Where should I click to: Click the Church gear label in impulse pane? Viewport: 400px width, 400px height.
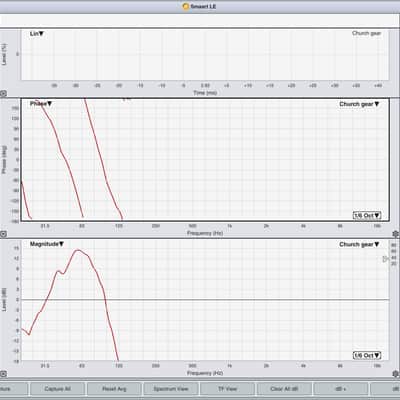[x=366, y=33]
